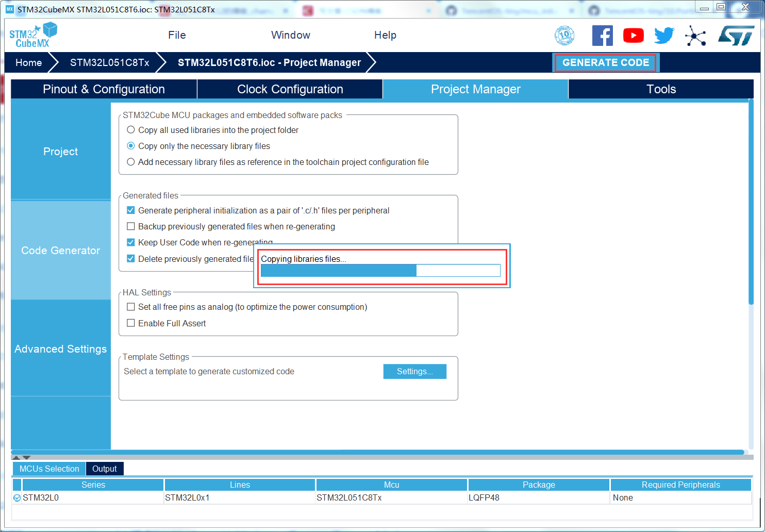Click Project Manager breadcrumb item
The height and width of the screenshot is (532, 765).
[x=269, y=62]
